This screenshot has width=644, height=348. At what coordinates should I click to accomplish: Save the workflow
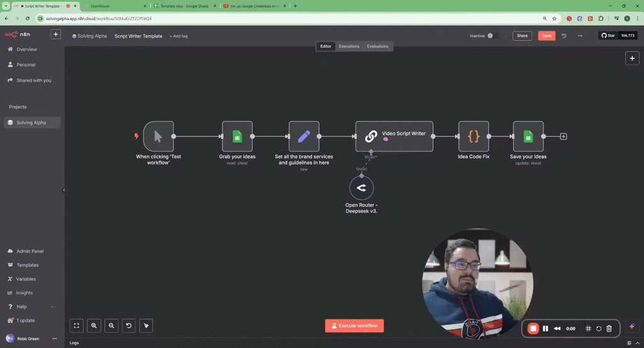[x=547, y=36]
